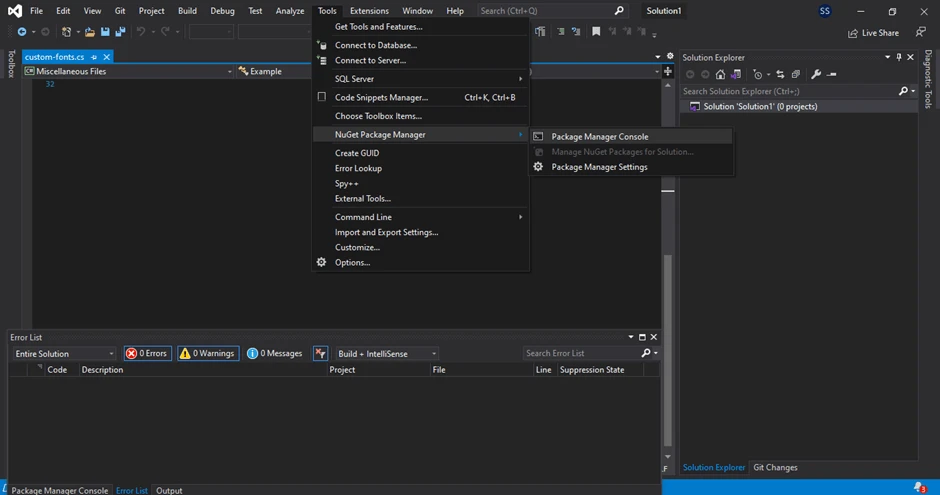Click the Collapse All icon in Solution Explorer
This screenshot has height=495, width=940.
point(796,74)
